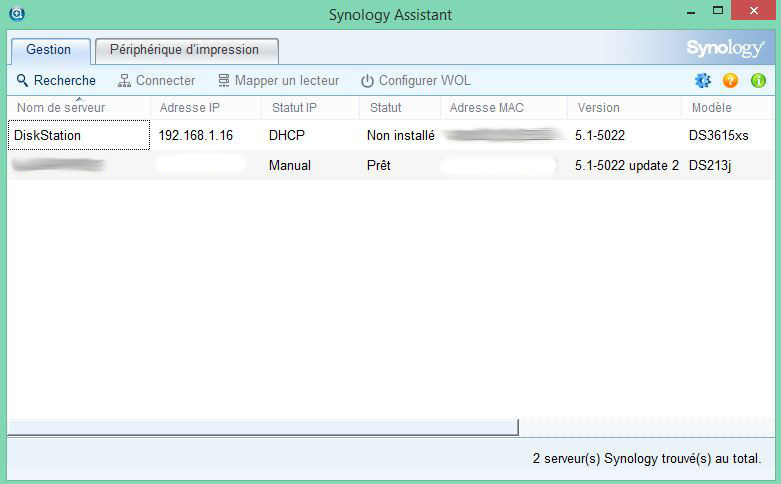
Task: Click Configurer WOL toolbar button
Action: click(415, 80)
